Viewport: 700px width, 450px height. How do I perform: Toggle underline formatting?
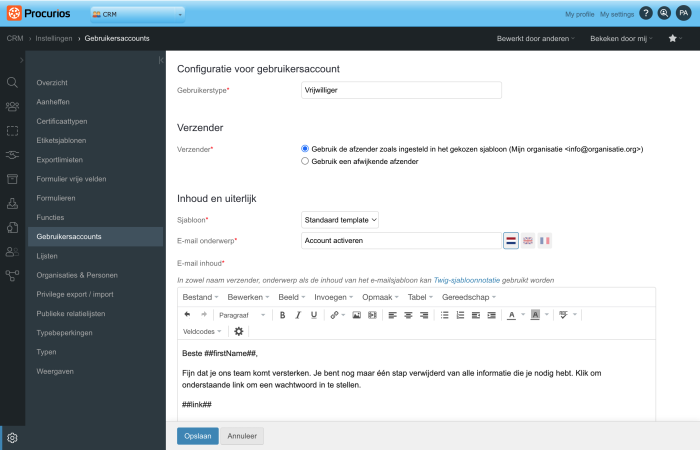(314, 315)
